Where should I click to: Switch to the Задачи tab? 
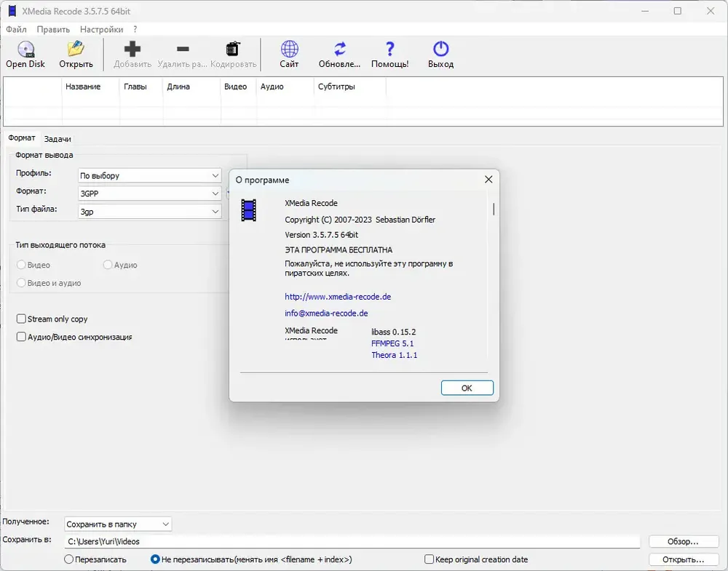pos(58,139)
